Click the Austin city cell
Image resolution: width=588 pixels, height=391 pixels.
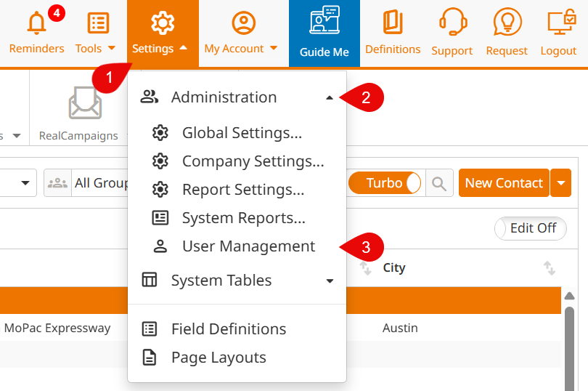click(x=400, y=328)
